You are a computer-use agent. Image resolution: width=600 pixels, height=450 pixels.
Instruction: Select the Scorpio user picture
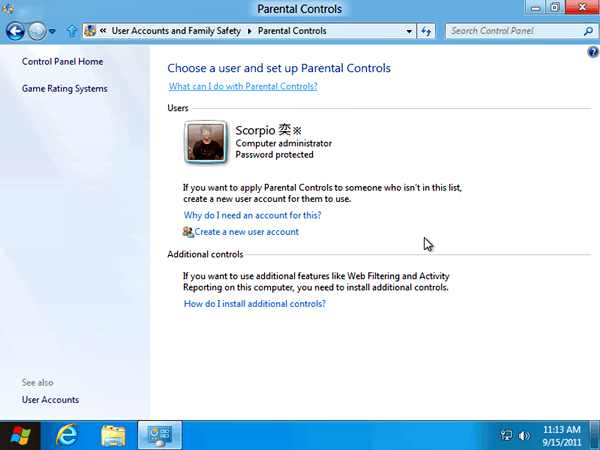coord(206,142)
